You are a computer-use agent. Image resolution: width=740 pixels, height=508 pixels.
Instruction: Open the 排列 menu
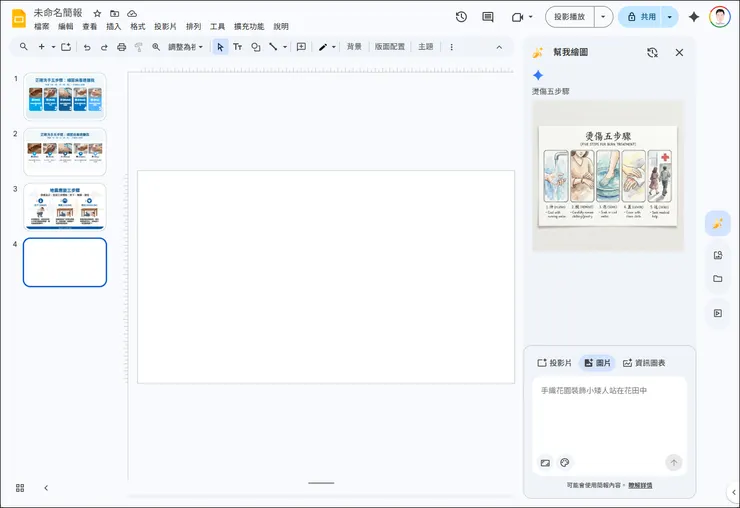click(x=193, y=26)
